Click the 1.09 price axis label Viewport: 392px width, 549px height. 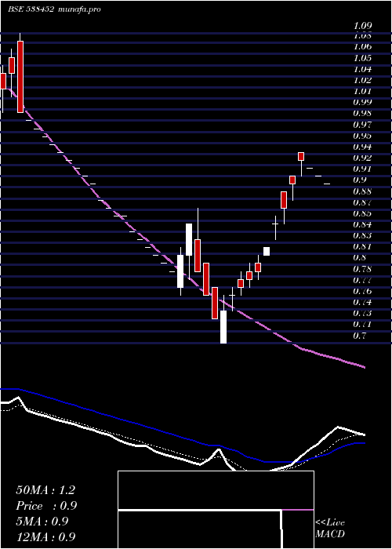362,26
